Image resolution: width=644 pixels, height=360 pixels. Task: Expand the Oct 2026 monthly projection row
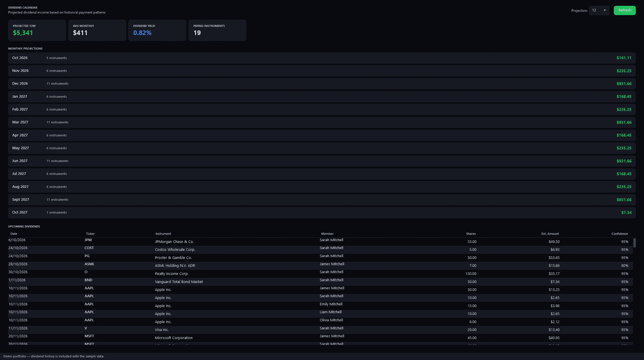(322, 58)
